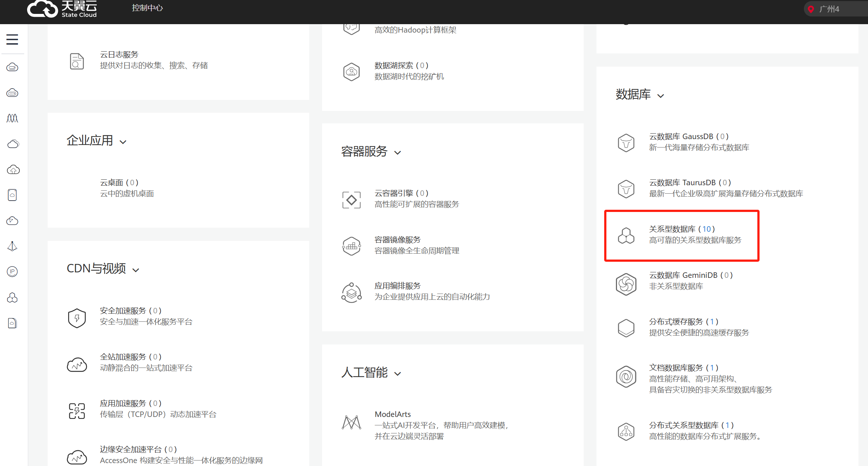This screenshot has width=868, height=466.
Task: Open 分布式缓存服务 link
Action: point(684,322)
